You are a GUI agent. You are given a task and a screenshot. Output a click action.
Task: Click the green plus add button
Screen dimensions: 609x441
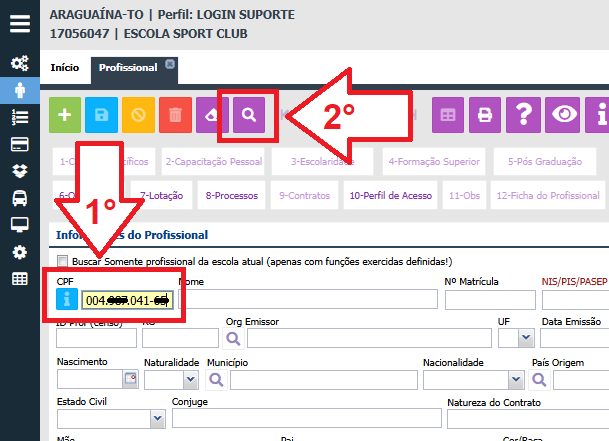65,115
